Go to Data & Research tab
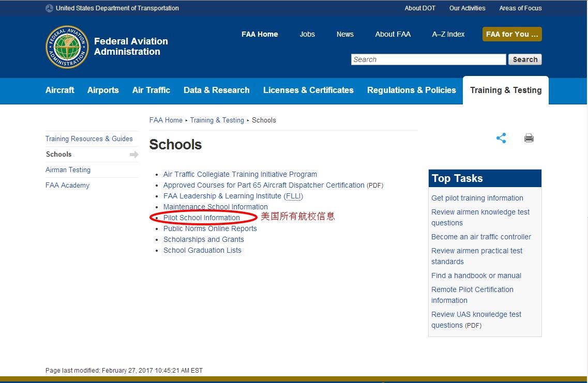588x383 pixels. (x=216, y=90)
